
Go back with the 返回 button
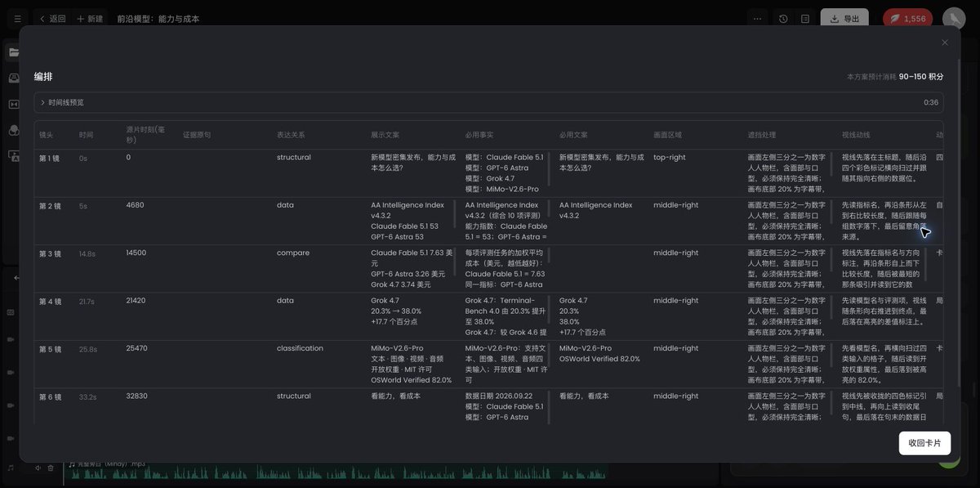point(51,19)
